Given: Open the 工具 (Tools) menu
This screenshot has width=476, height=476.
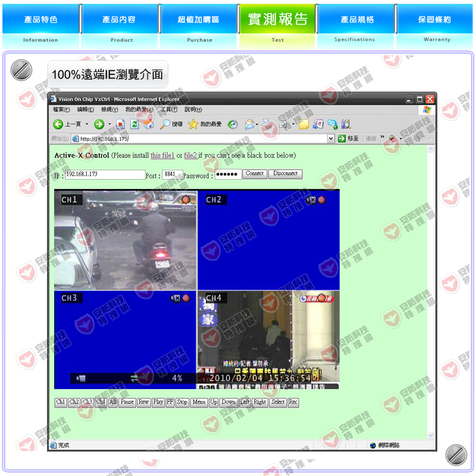Looking at the screenshot, I should [169, 109].
